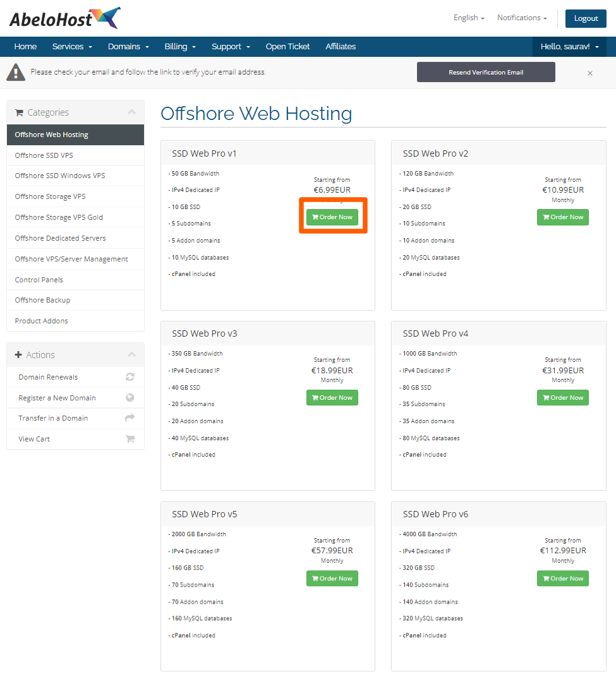Viewport: 616px width, 684px height.
Task: Open the Open Ticket menu item
Action: tap(287, 46)
